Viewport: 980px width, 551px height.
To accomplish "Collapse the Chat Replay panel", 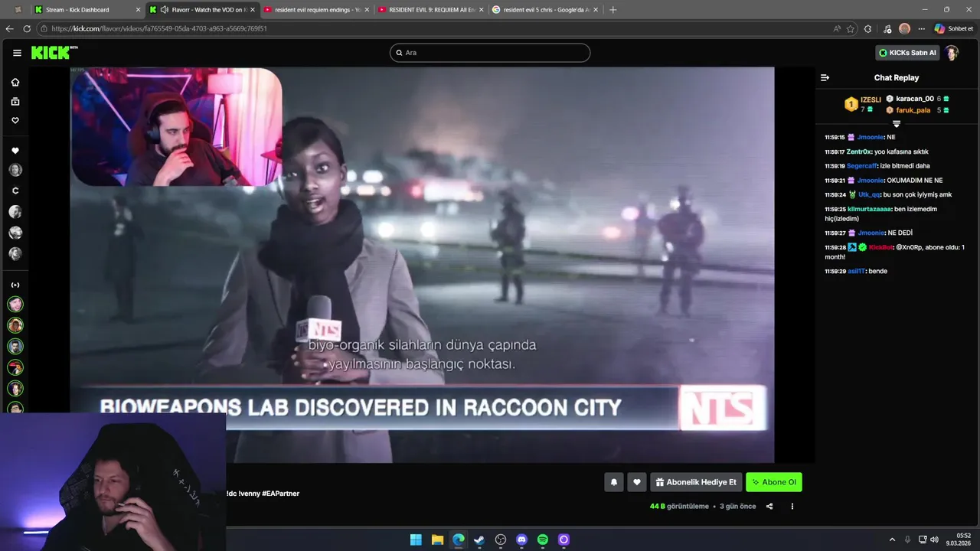I will pos(825,77).
